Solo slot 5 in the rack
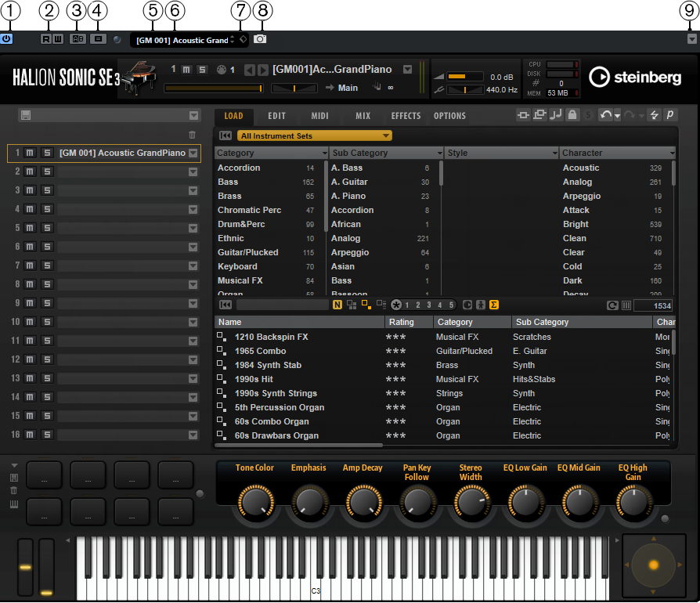The height and width of the screenshot is (603, 700). 46,228
